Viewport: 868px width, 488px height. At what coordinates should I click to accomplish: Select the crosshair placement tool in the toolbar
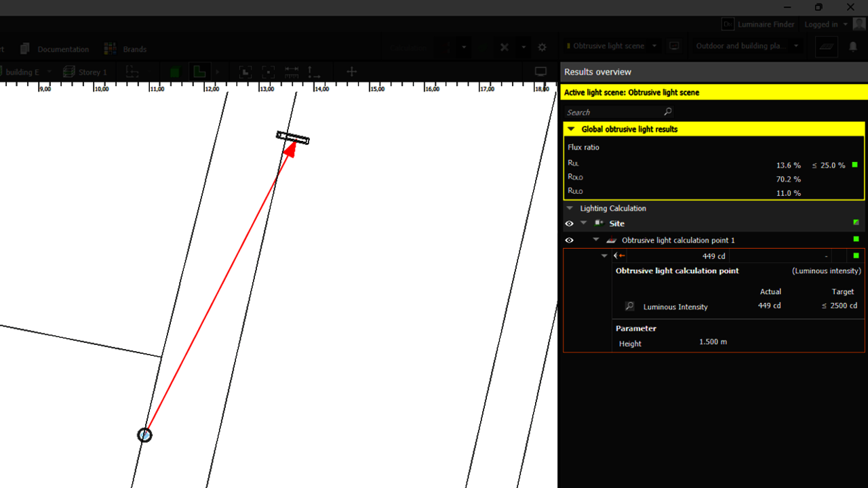351,71
